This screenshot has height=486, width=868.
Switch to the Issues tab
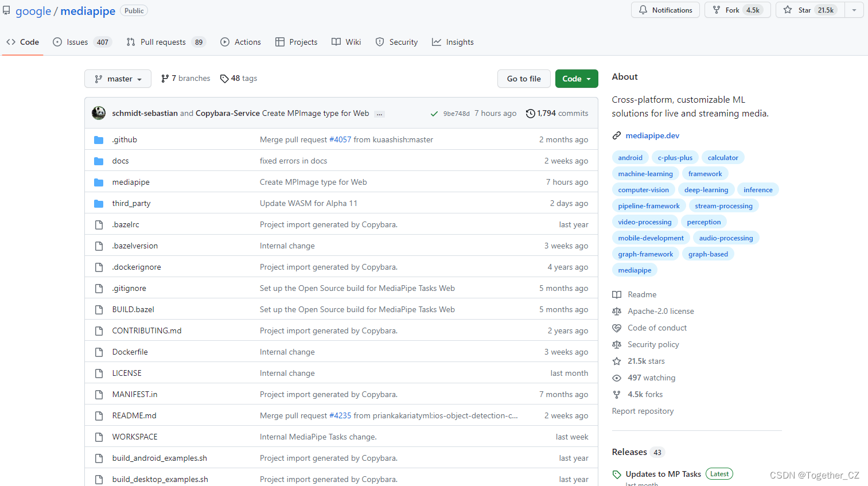(81, 42)
